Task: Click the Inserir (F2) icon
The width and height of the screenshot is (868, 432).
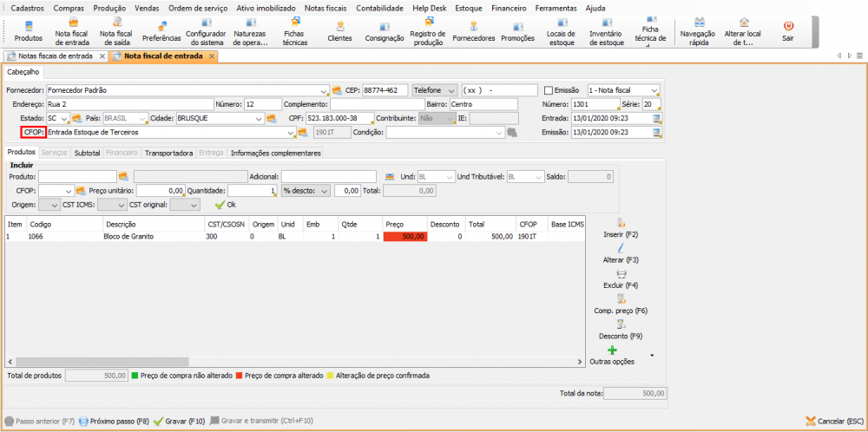Action: tap(621, 223)
